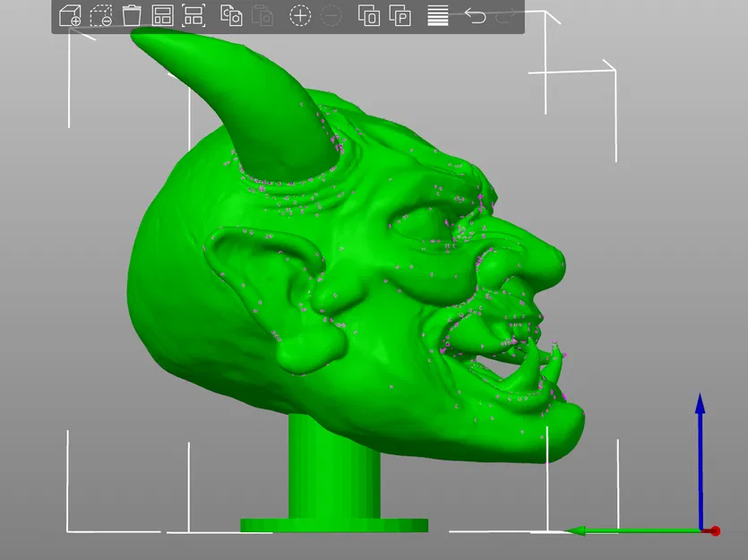Image resolution: width=748 pixels, height=560 pixels.
Task: Click the redo arrow at toolbar's right end
Action: (x=504, y=15)
